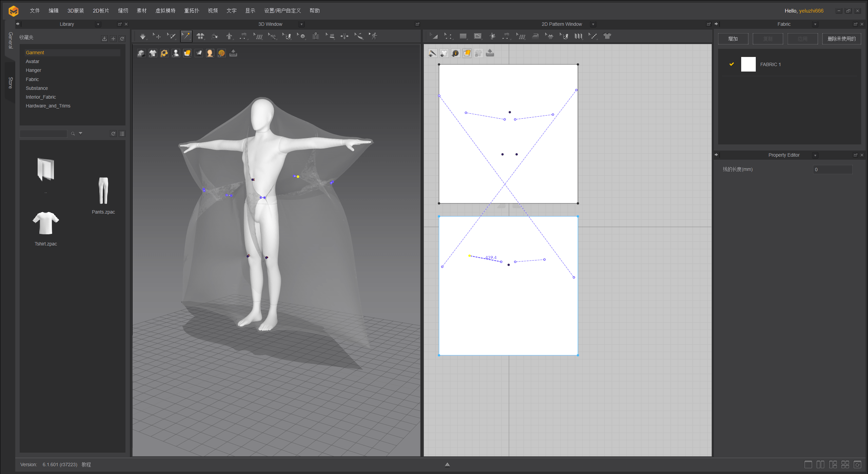Image resolution: width=868 pixels, height=474 pixels.
Task: Click the measuring tape tool in 3D toolbar
Action: 359,36
